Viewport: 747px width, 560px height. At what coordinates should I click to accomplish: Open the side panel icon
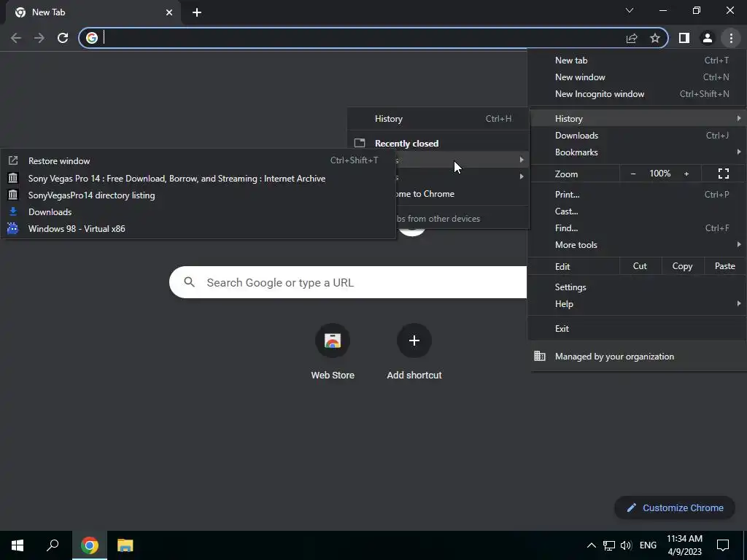pyautogui.click(x=684, y=38)
